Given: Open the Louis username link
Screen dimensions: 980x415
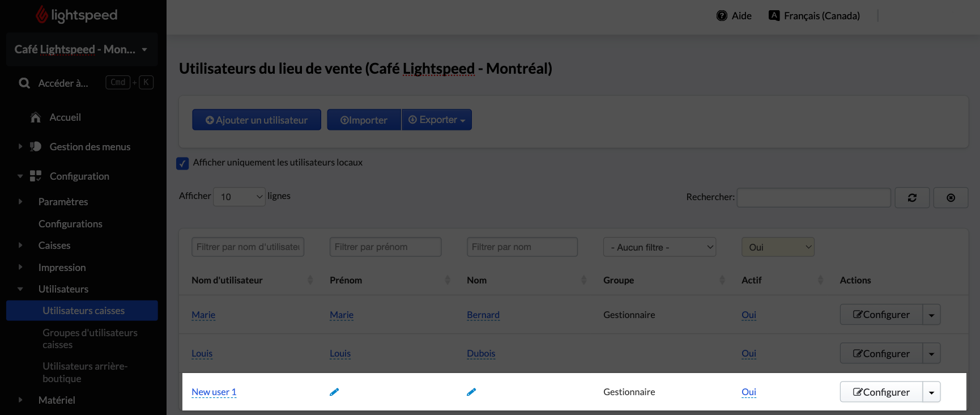Looking at the screenshot, I should [202, 353].
